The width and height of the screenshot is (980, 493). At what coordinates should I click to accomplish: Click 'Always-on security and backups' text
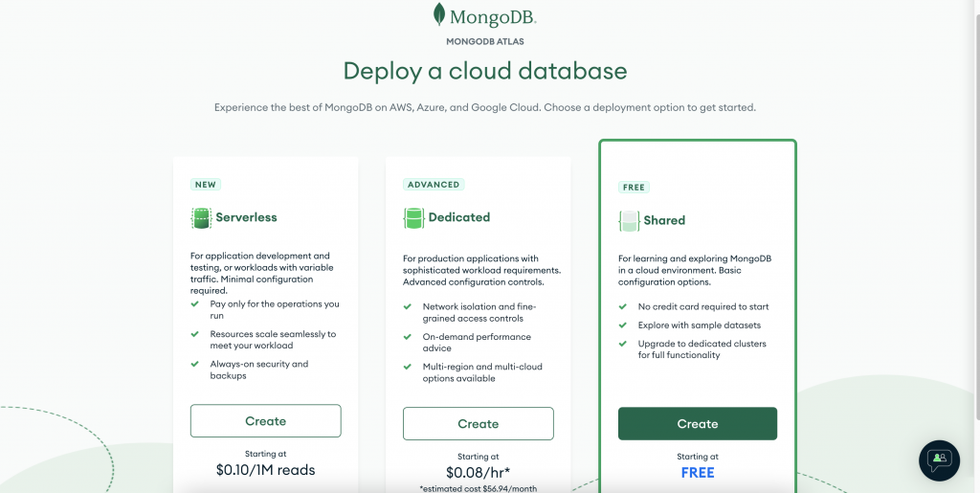click(258, 370)
